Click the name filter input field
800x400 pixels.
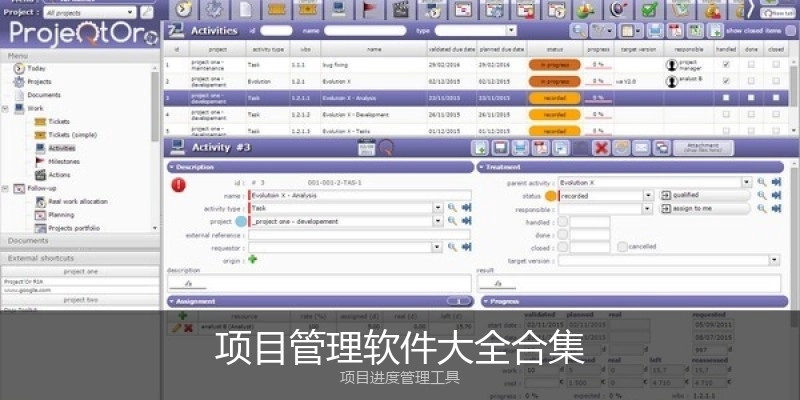coord(365,31)
